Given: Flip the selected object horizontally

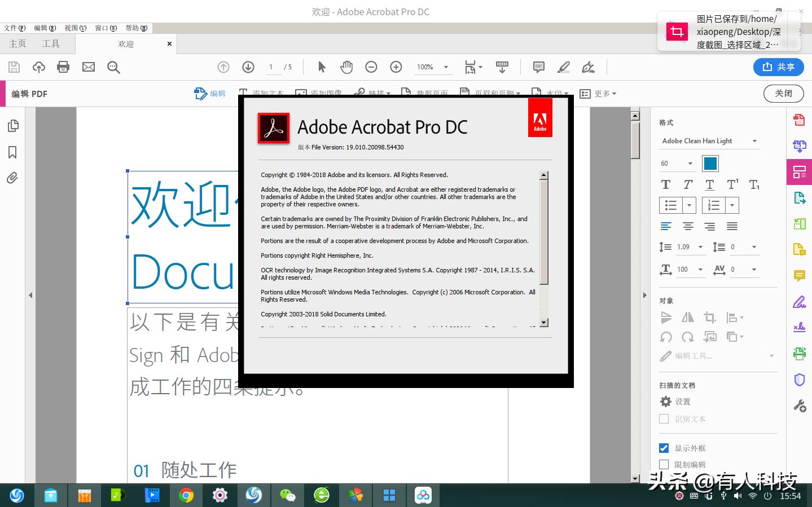Looking at the screenshot, I should [x=688, y=317].
